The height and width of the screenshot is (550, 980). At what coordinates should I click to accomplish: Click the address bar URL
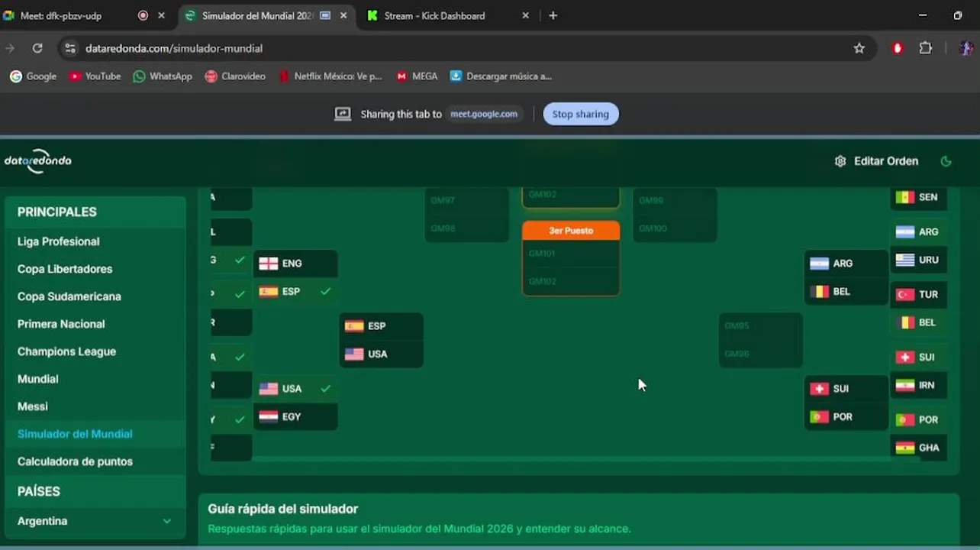click(x=174, y=48)
